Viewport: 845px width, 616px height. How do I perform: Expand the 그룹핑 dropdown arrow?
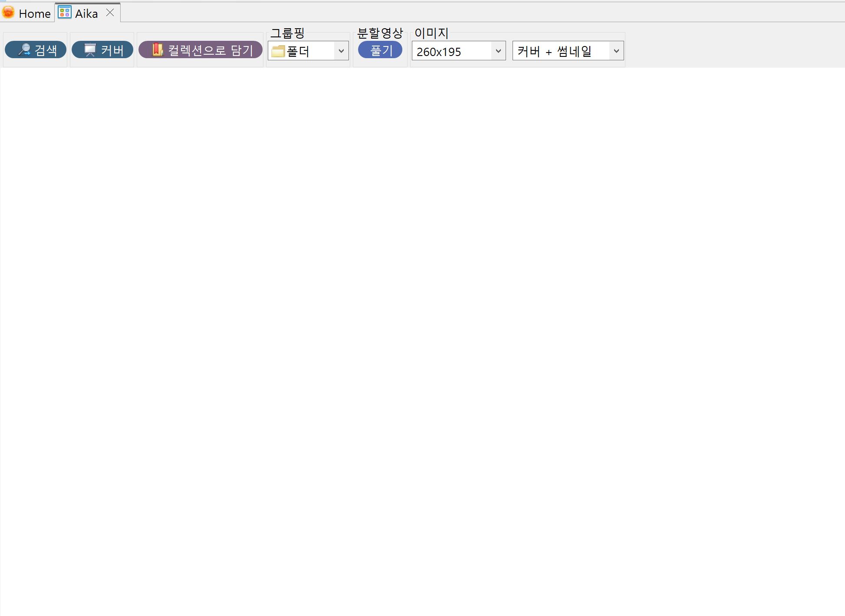pyautogui.click(x=341, y=51)
